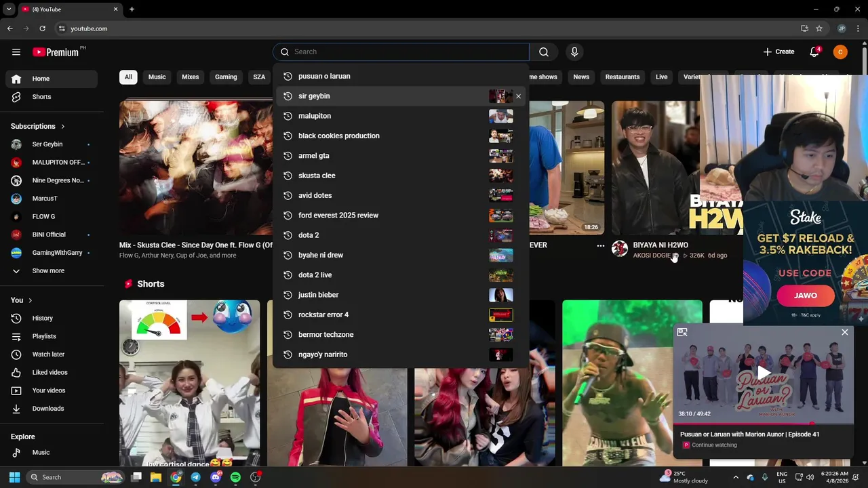Open BINI Official subscription channel
Screen dimensions: 868x488
pyautogui.click(x=52, y=235)
